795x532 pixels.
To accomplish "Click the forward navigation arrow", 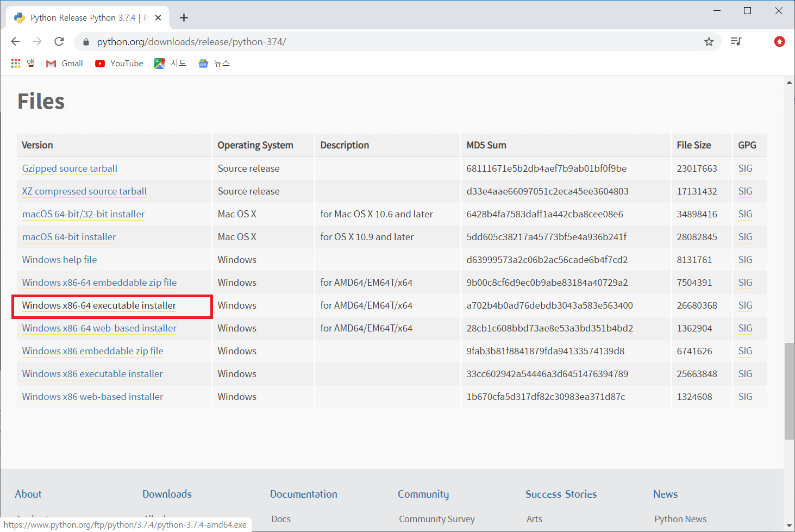I will (37, 42).
